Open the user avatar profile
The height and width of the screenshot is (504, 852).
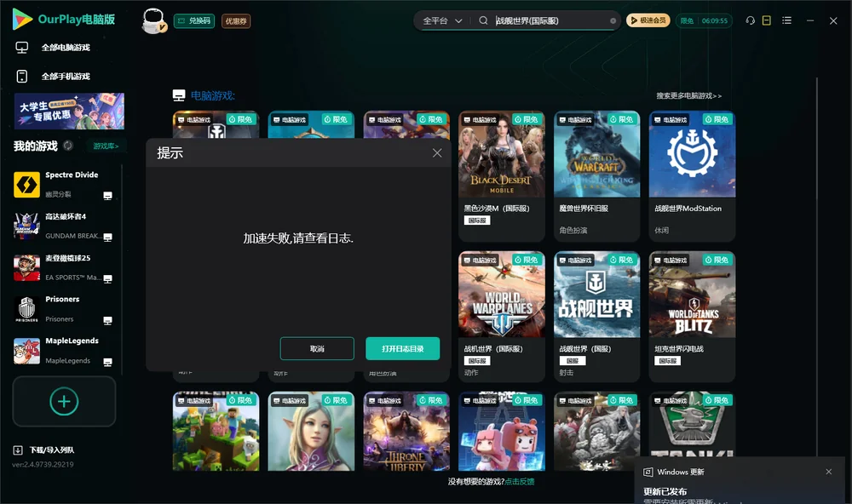point(153,20)
